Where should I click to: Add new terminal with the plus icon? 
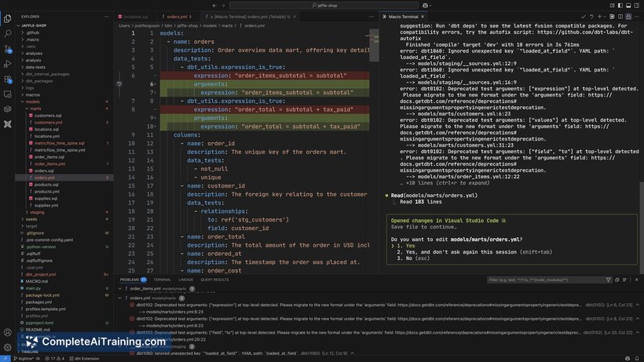[x=600, y=16]
